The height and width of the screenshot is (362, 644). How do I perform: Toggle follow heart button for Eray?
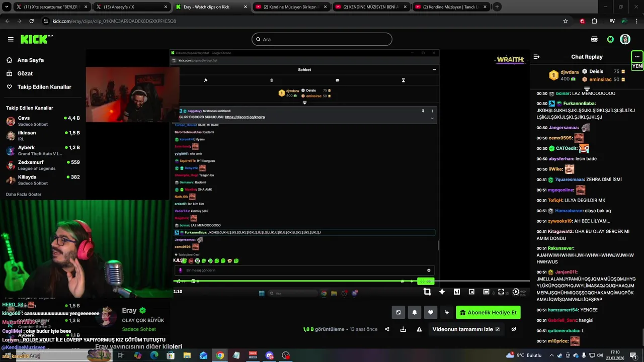coord(430,312)
